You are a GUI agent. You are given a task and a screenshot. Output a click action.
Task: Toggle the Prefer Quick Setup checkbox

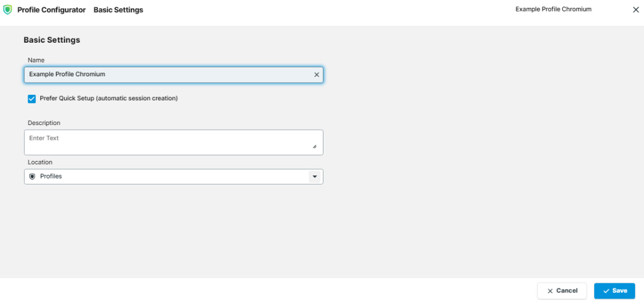point(32,99)
